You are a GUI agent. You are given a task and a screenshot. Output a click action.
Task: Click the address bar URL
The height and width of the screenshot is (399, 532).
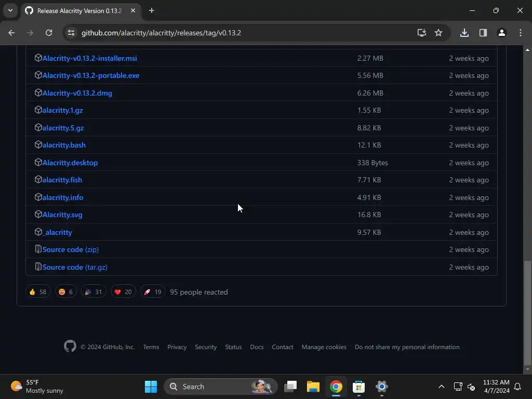161,33
